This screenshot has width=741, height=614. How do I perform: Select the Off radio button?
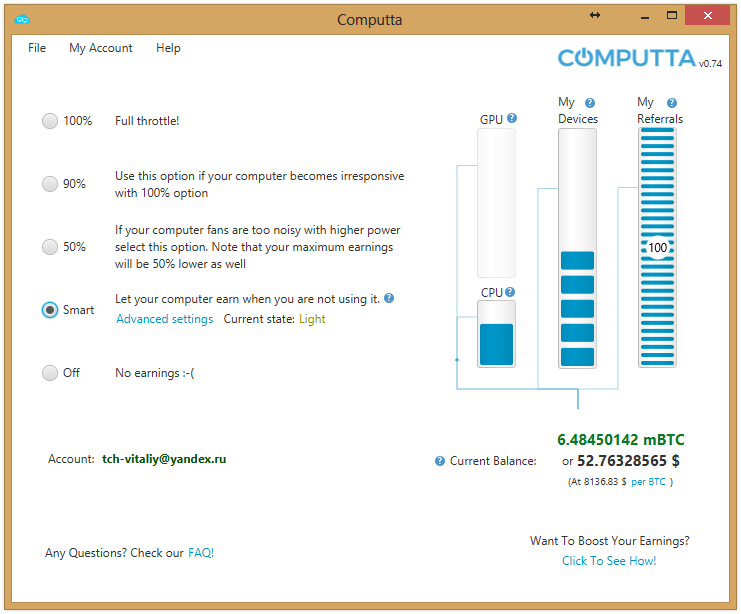tap(50, 373)
